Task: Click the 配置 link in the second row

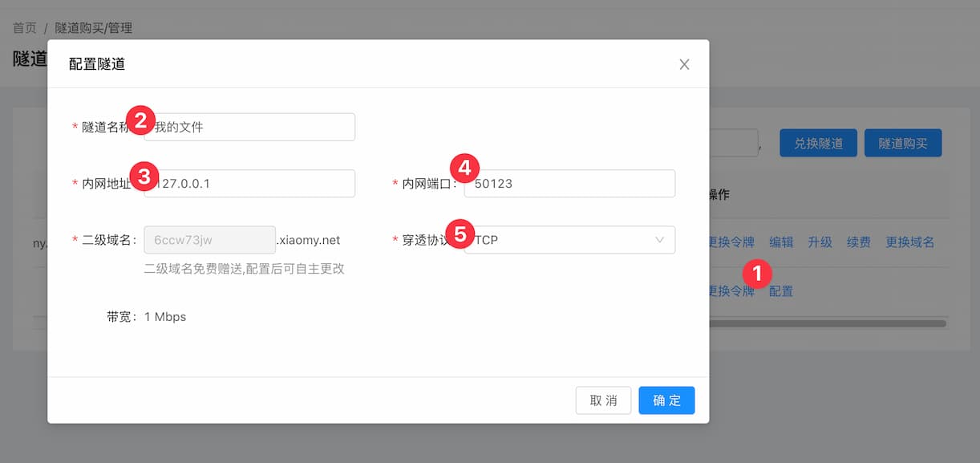Action: [x=781, y=291]
